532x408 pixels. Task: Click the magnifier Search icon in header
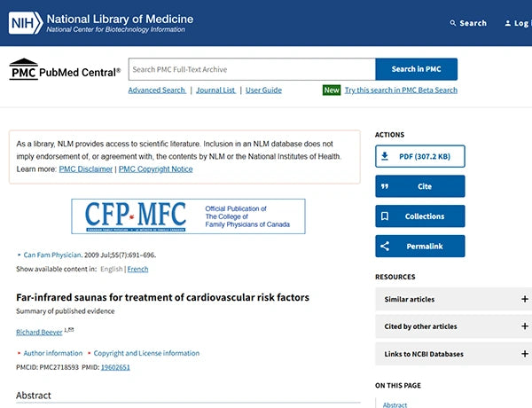coord(452,23)
